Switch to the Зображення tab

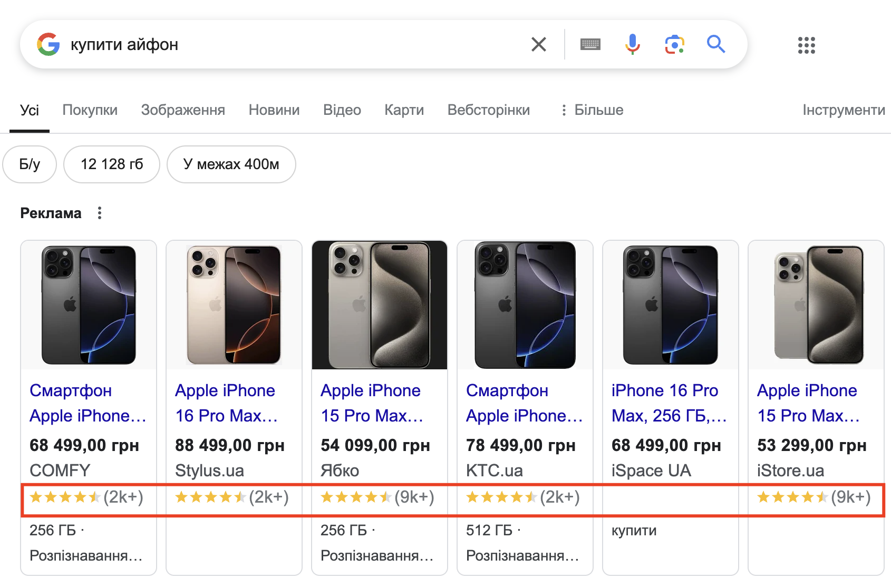coord(183,110)
